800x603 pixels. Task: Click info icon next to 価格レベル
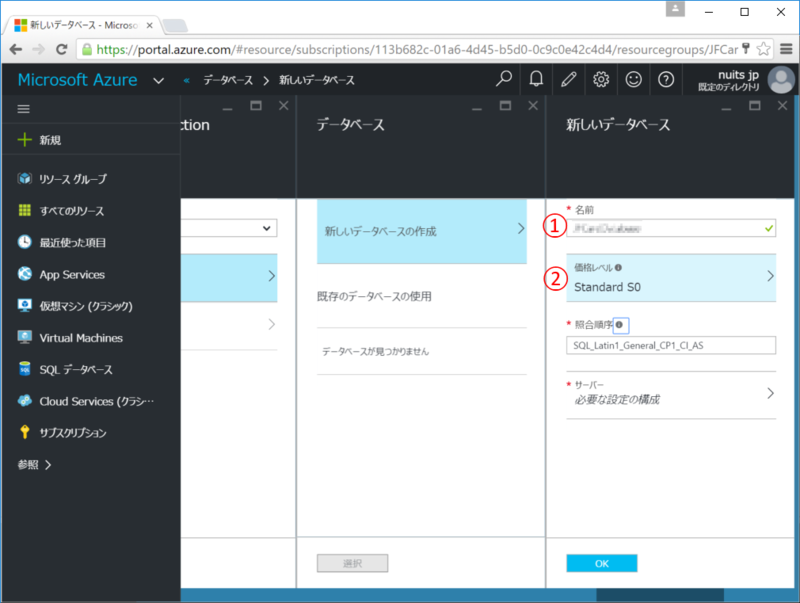point(618,267)
